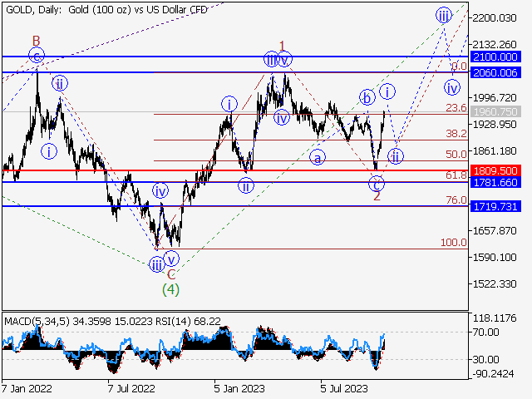Image resolution: width=532 pixels, height=399 pixels.
Task: Select the 2200.030 price axis label
Action: (495, 17)
